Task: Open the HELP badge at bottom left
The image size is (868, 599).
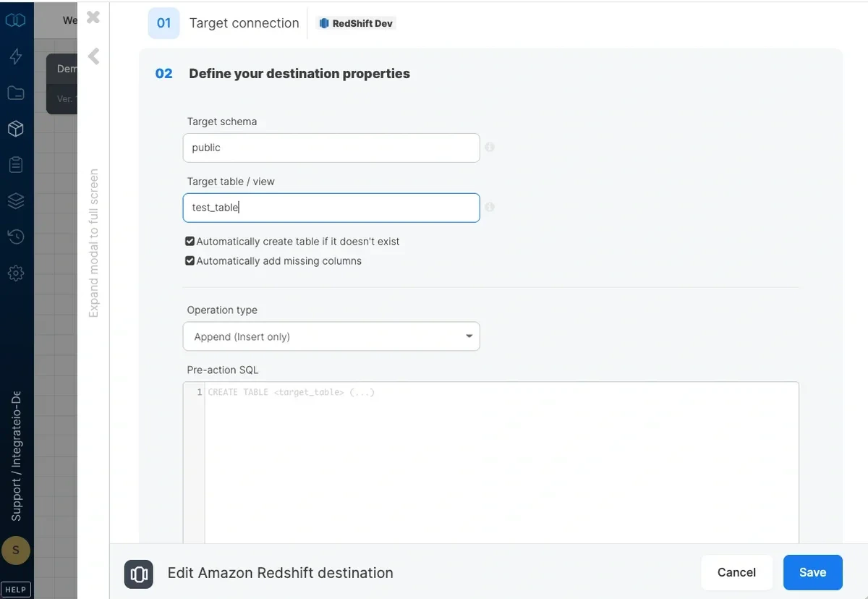Action: click(x=15, y=589)
